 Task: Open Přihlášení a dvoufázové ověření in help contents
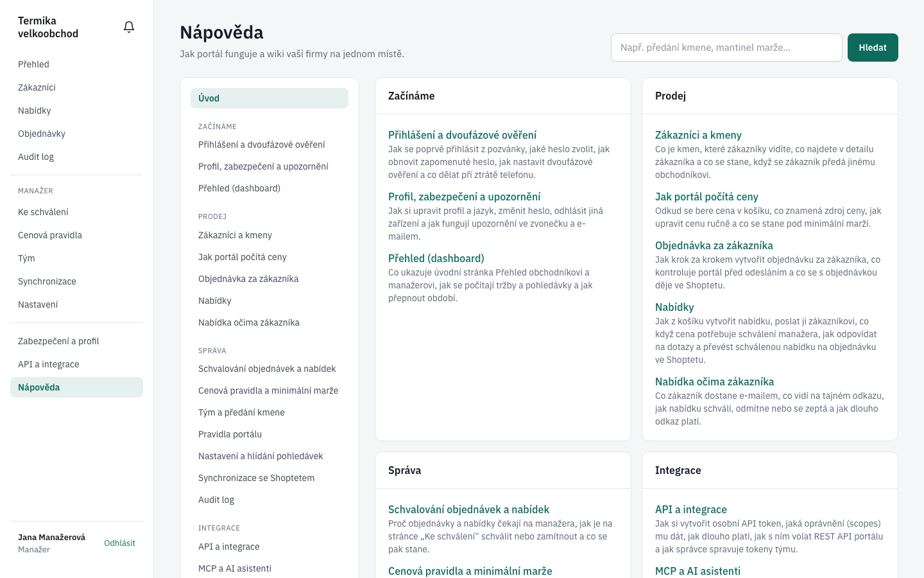(x=269, y=144)
